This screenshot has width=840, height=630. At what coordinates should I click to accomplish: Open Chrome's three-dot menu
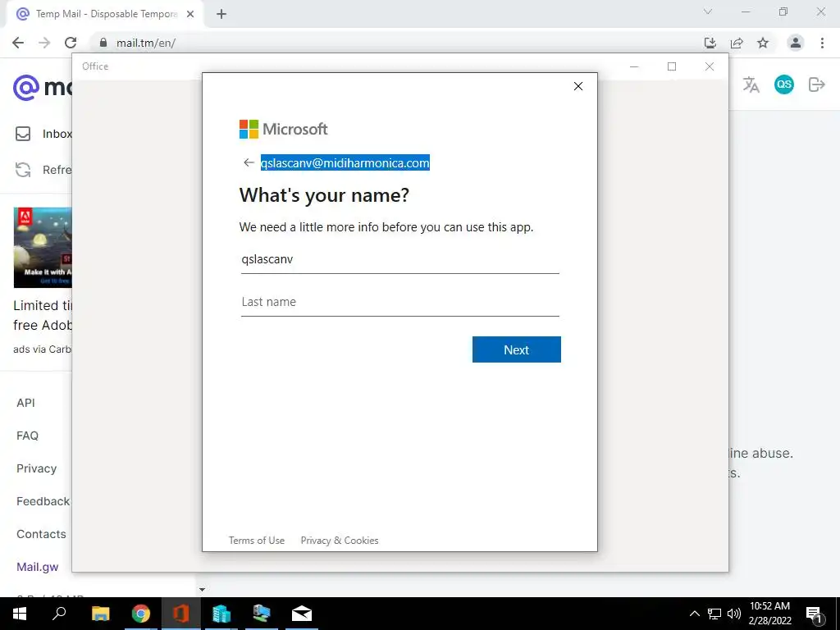pyautogui.click(x=822, y=43)
